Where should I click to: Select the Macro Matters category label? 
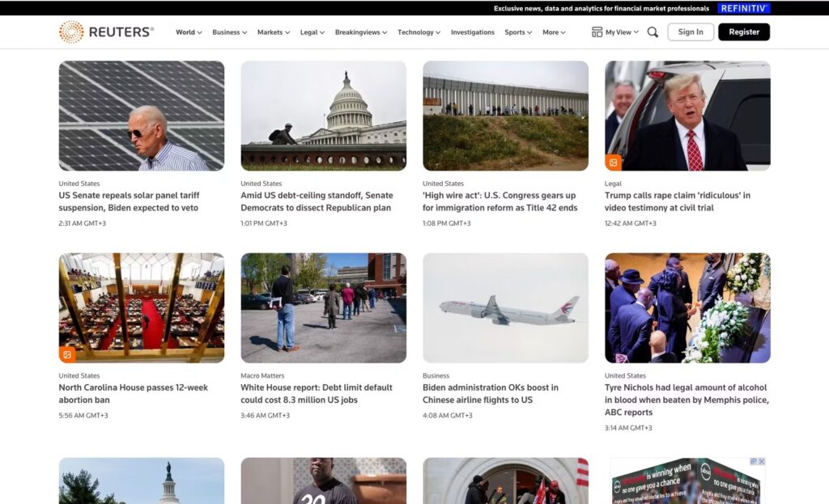point(262,375)
